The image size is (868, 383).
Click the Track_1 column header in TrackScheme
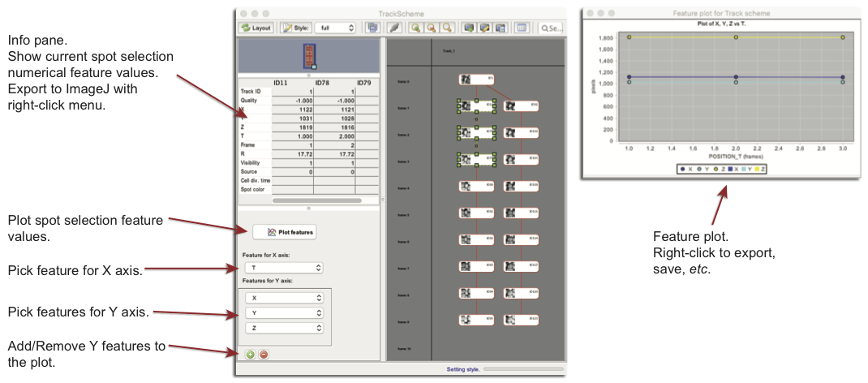tap(449, 51)
